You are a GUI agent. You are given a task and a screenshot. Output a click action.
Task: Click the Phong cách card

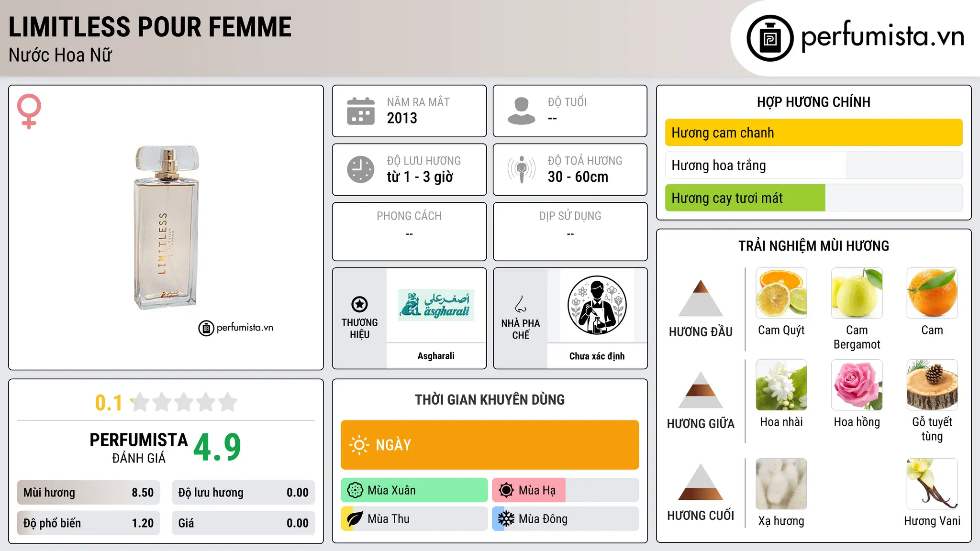409,231
